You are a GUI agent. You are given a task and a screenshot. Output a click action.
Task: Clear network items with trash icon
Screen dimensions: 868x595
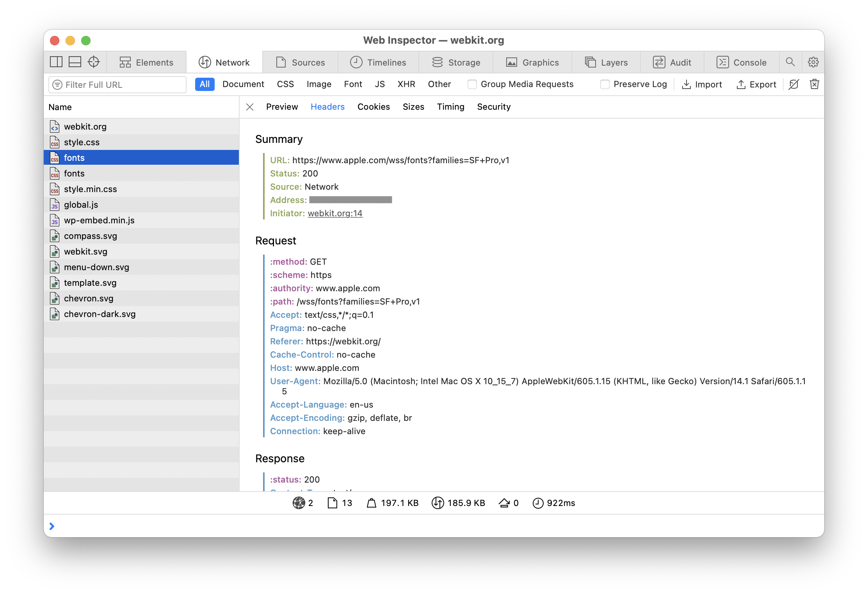pos(814,84)
